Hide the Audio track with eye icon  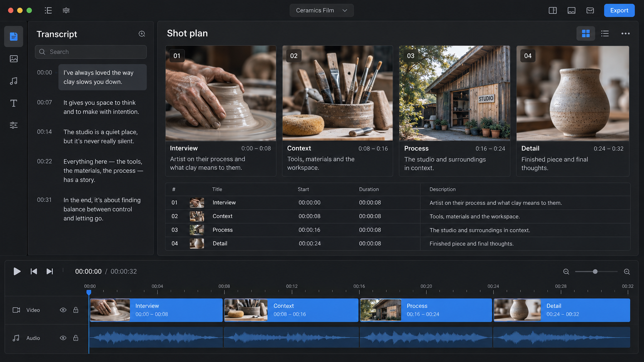(x=63, y=338)
